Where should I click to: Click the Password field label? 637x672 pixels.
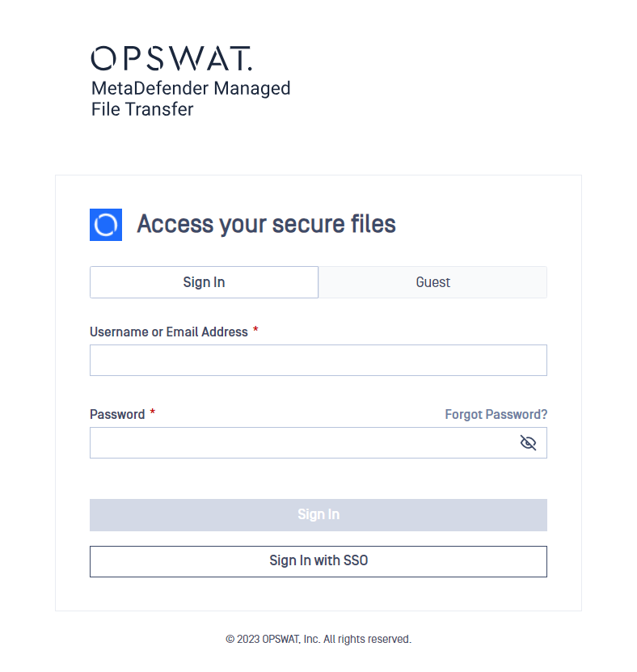[x=117, y=414]
